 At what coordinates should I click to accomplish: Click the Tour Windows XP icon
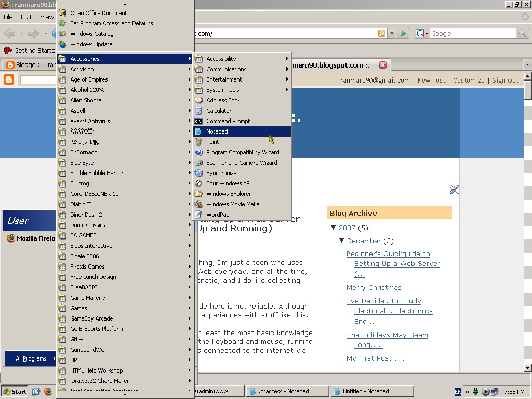point(198,183)
